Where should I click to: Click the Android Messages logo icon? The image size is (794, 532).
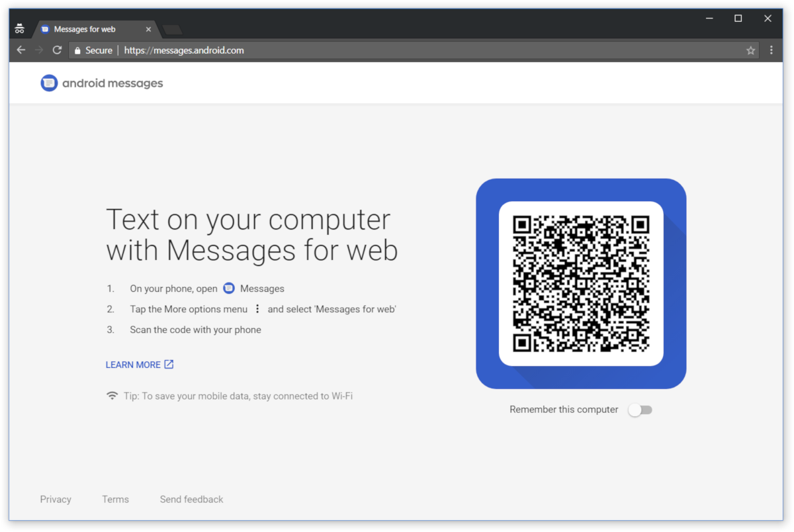pyautogui.click(x=49, y=83)
